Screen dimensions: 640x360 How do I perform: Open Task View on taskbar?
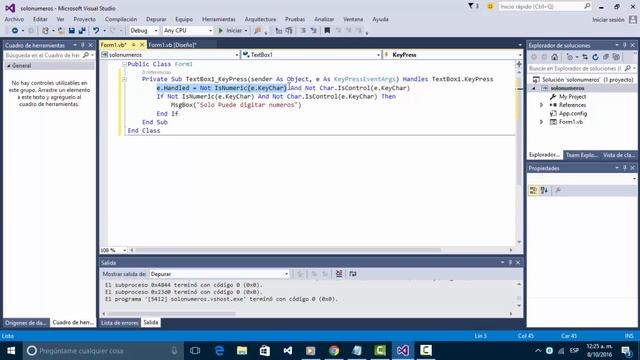click(195, 351)
